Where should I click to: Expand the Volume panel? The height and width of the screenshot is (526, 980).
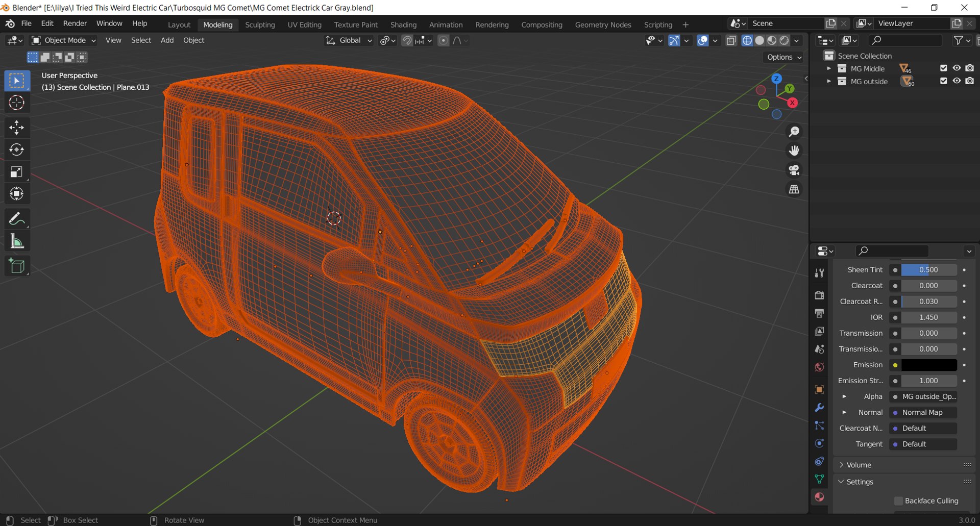click(x=859, y=465)
